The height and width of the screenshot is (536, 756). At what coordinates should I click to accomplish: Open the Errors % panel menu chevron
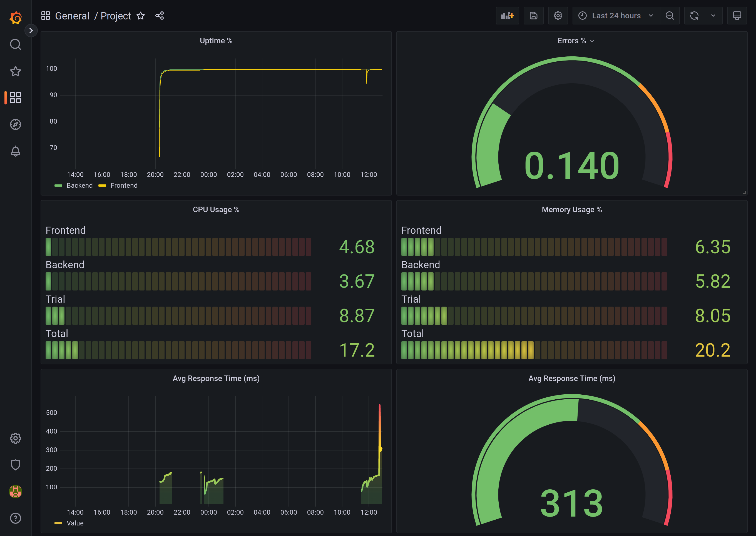click(592, 41)
